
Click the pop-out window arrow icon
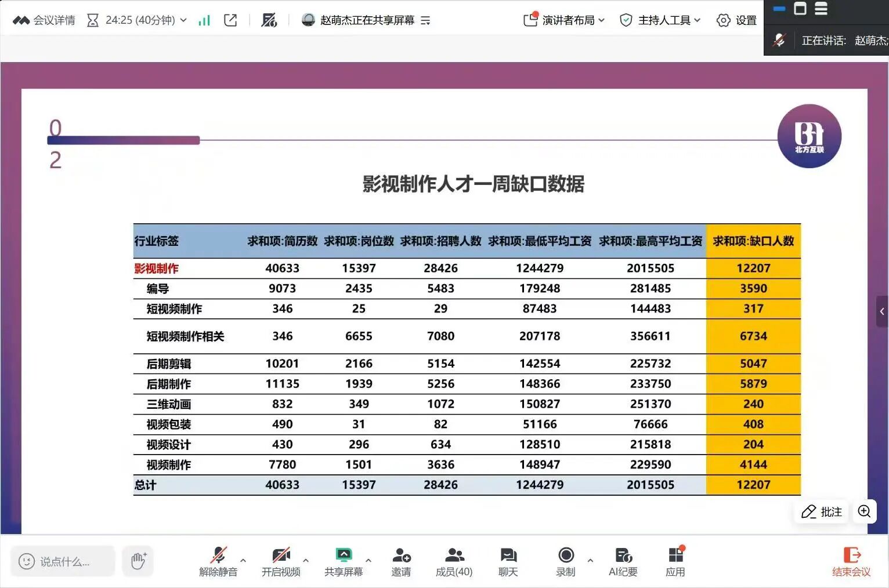(x=230, y=20)
